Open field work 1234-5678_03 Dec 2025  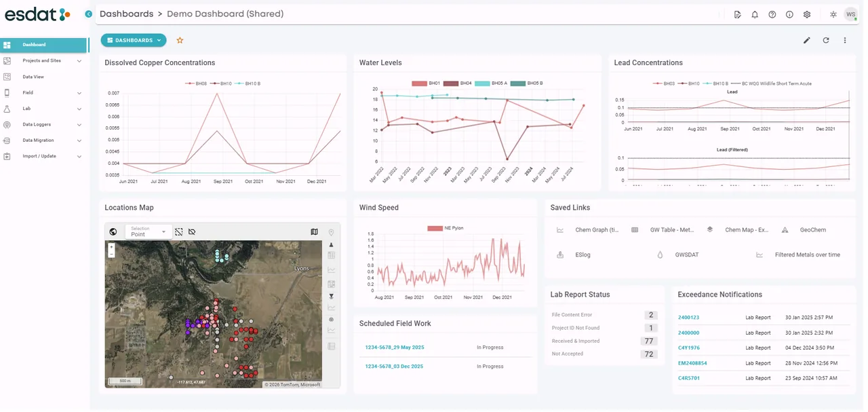394,367
